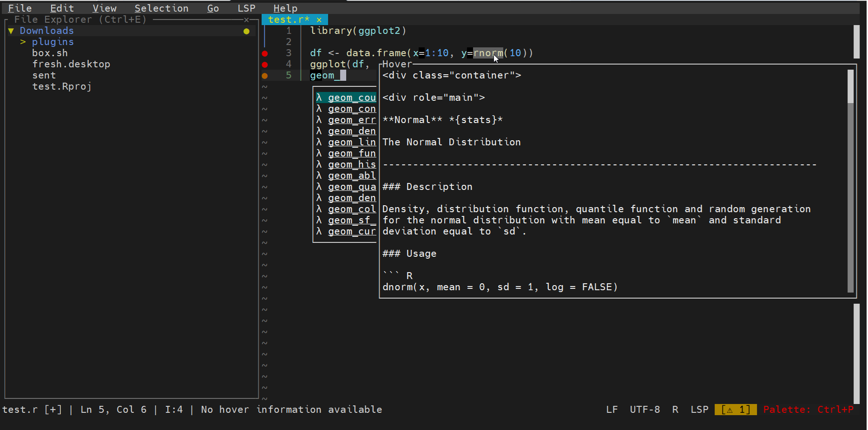Click the warning indicator in status bar
868x430 pixels.
(735, 410)
